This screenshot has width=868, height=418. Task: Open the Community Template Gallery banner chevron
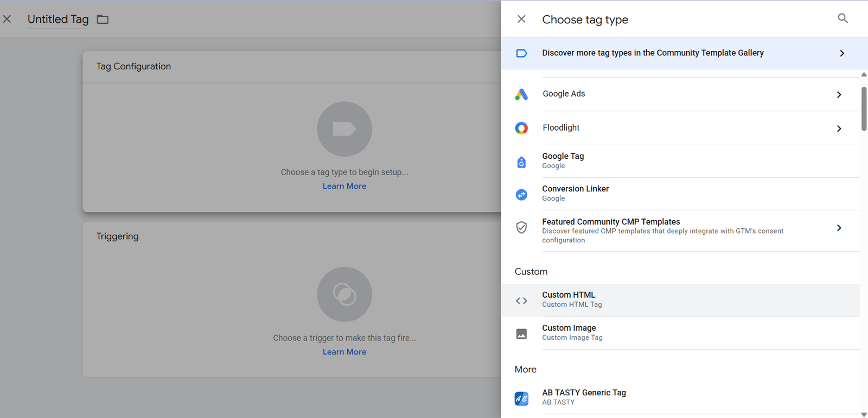pyautogui.click(x=842, y=53)
